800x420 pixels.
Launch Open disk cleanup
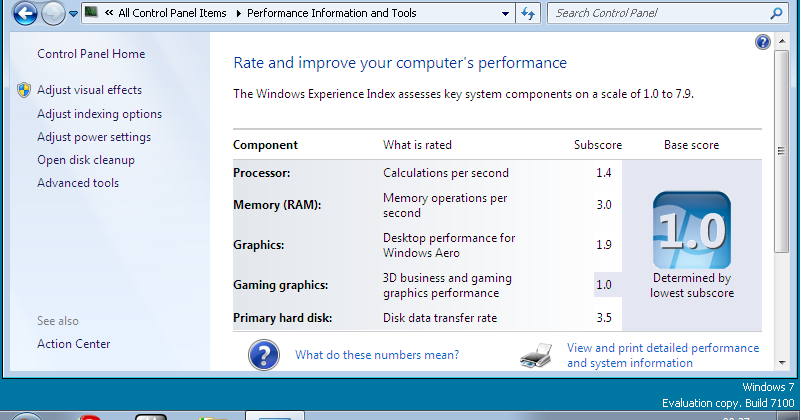pos(86,160)
